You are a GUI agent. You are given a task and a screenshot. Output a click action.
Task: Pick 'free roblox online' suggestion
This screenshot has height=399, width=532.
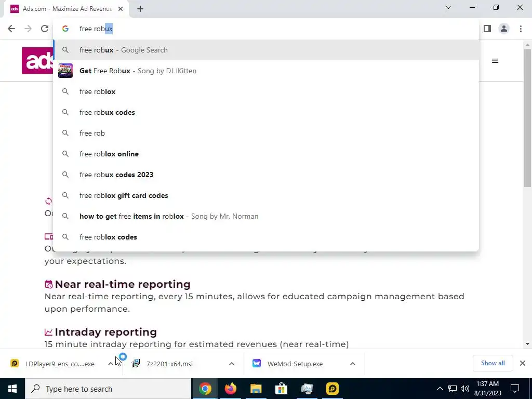point(267,154)
